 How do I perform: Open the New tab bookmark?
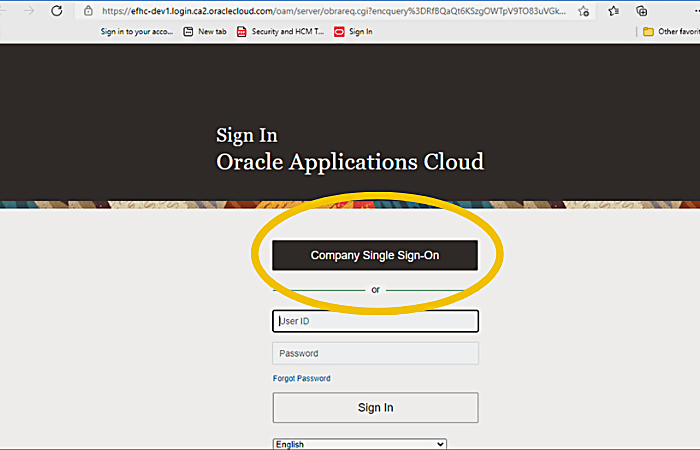click(x=206, y=31)
